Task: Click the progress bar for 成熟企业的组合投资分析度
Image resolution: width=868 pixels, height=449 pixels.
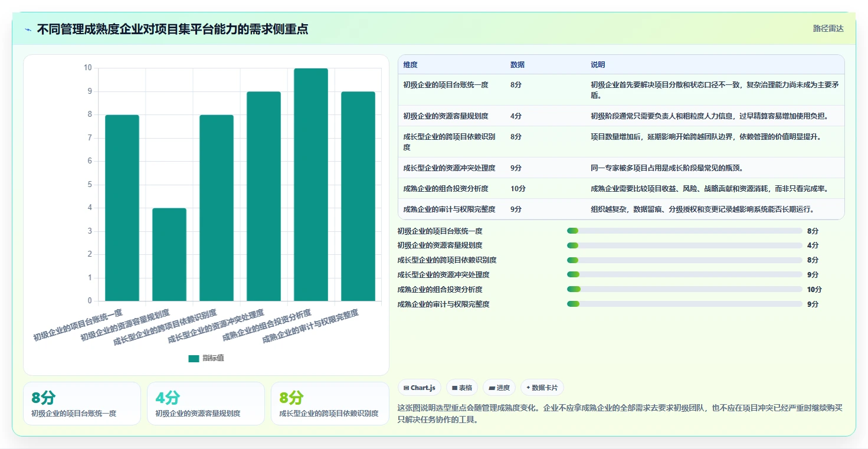Action: (x=684, y=289)
